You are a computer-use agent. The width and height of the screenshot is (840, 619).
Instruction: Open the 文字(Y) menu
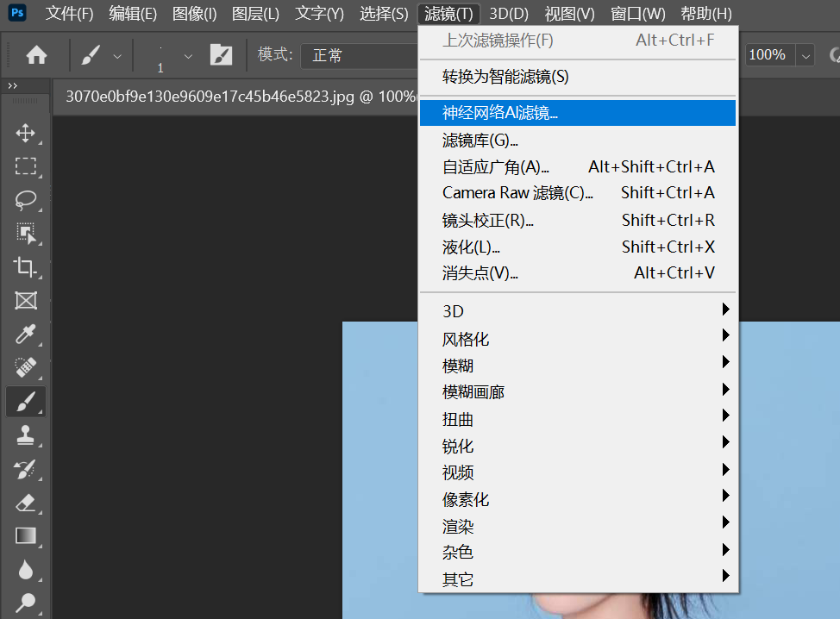319,14
